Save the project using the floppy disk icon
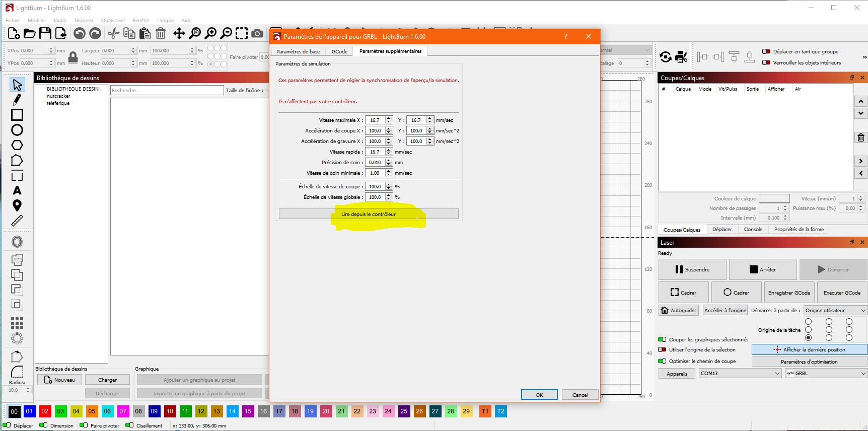Image resolution: width=868 pixels, height=431 pixels. click(x=45, y=34)
